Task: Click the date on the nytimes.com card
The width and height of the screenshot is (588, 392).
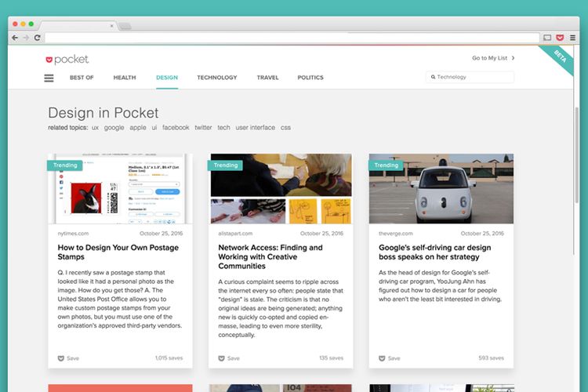Action: [x=162, y=234]
